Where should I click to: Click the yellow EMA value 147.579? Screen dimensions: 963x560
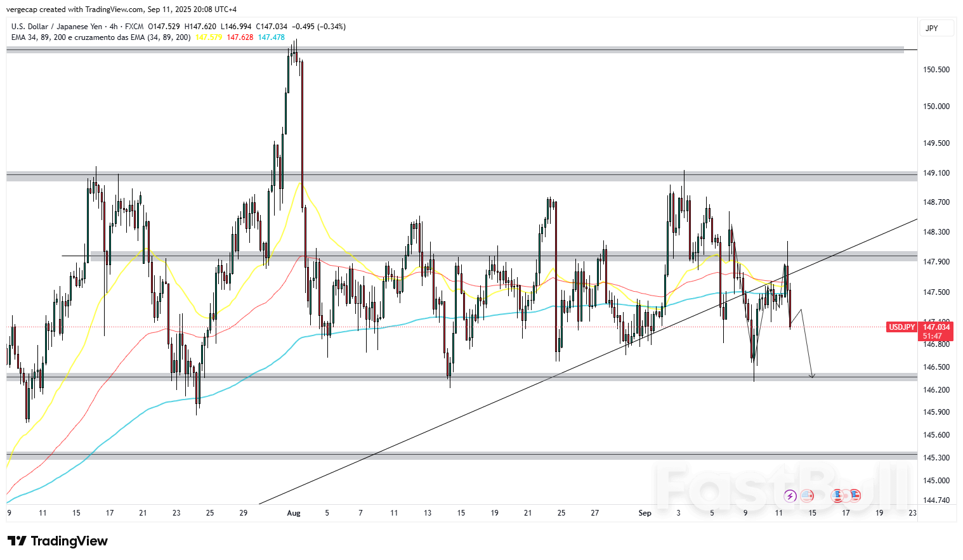209,37
